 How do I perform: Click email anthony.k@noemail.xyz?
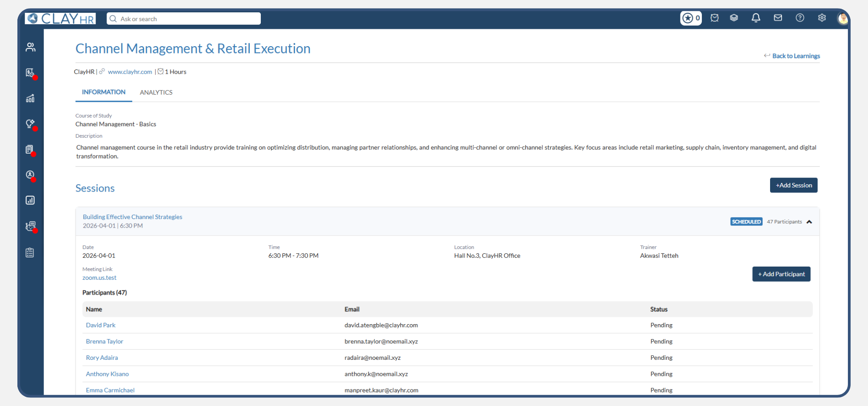pos(376,374)
